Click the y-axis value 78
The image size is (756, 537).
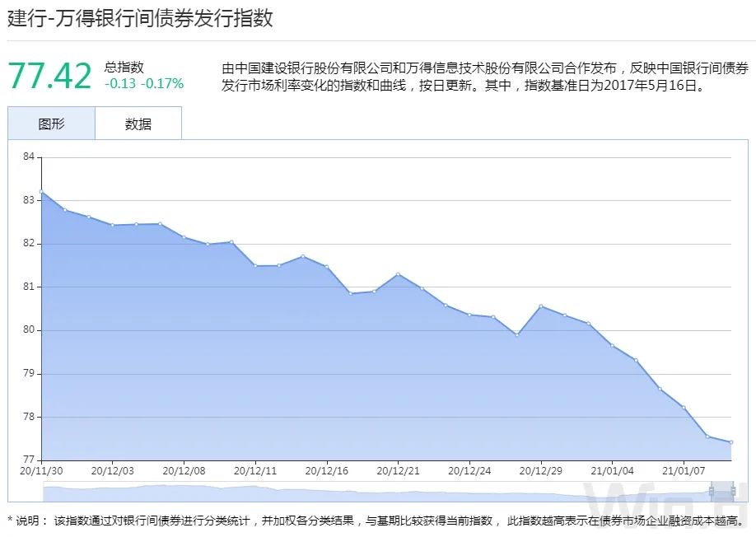coord(29,417)
